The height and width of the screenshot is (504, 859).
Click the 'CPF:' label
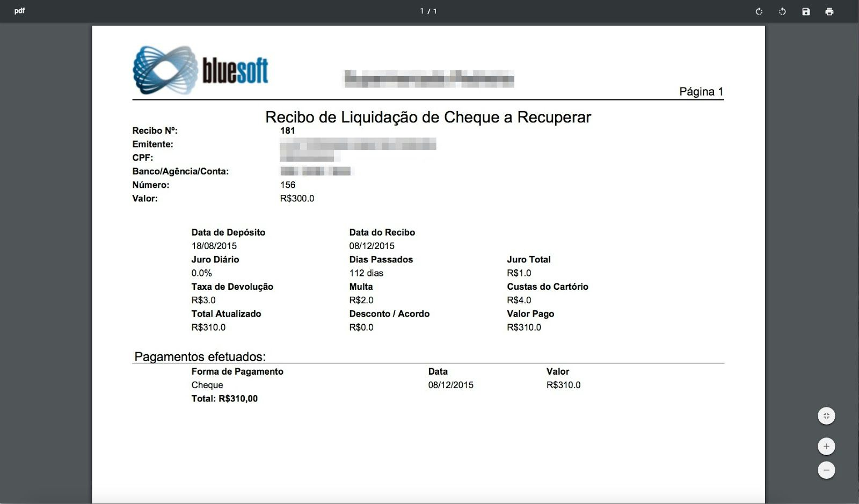coord(143,158)
